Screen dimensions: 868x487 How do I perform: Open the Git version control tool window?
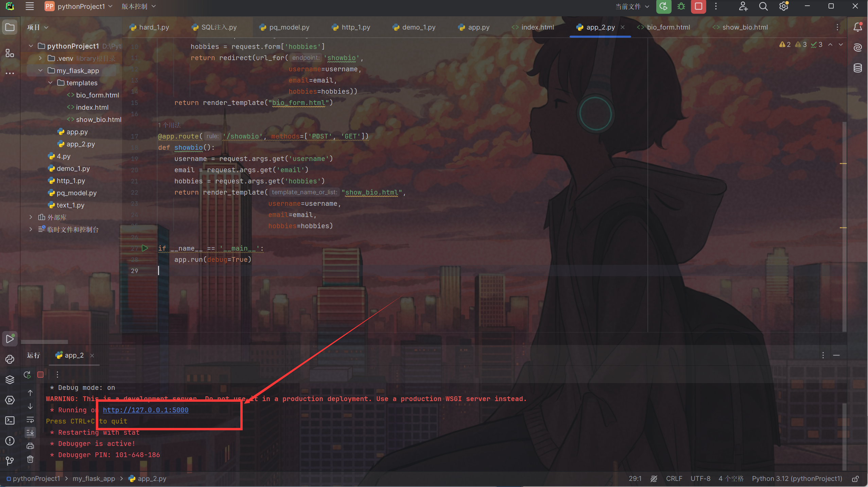point(10,461)
